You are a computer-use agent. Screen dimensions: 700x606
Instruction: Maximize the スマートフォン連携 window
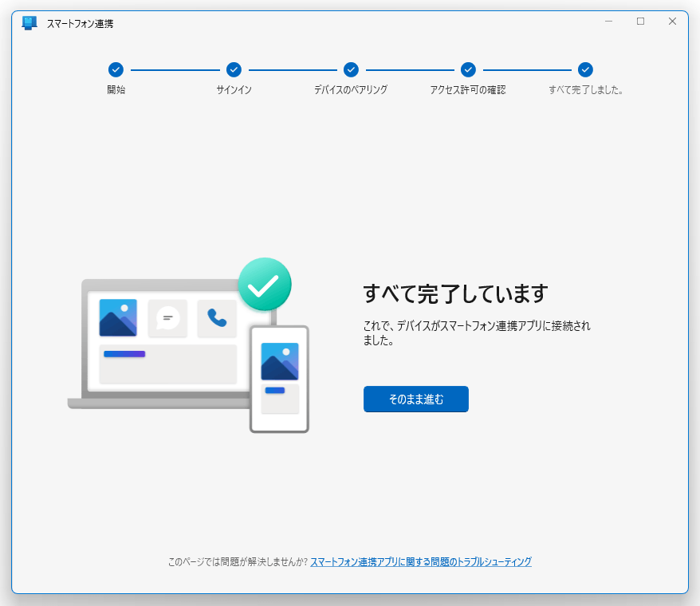(x=640, y=22)
